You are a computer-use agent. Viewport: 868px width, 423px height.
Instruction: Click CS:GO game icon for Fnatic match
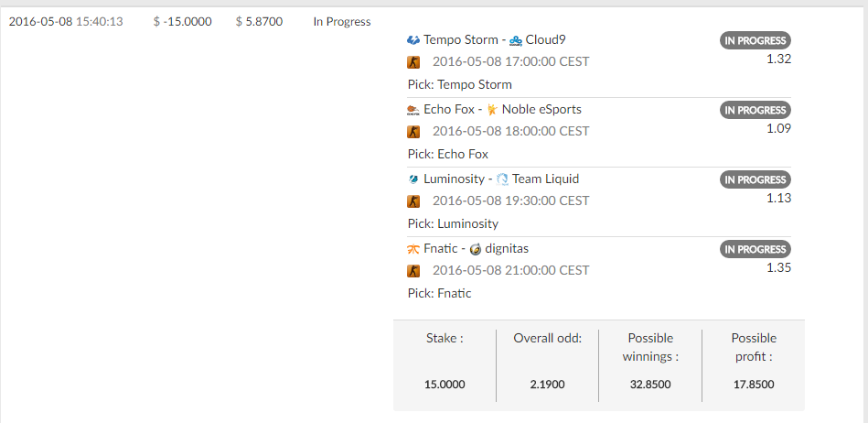(x=413, y=270)
